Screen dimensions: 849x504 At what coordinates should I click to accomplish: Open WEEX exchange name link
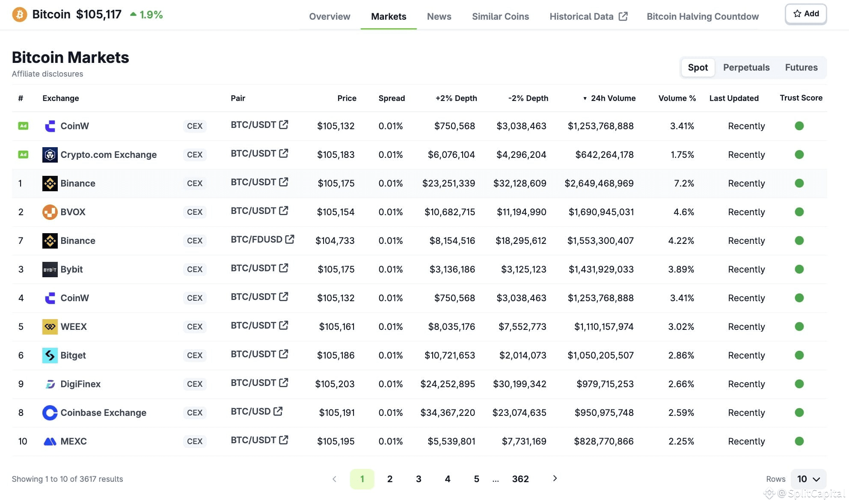[x=74, y=326]
